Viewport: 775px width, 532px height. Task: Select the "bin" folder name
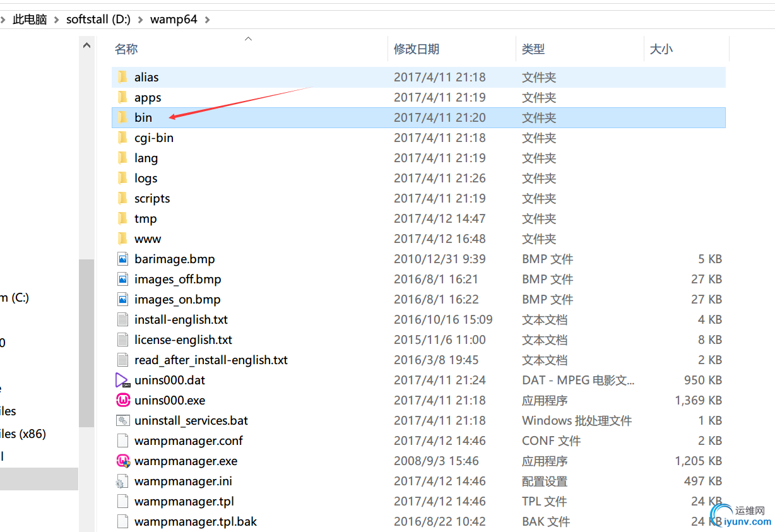coord(143,117)
